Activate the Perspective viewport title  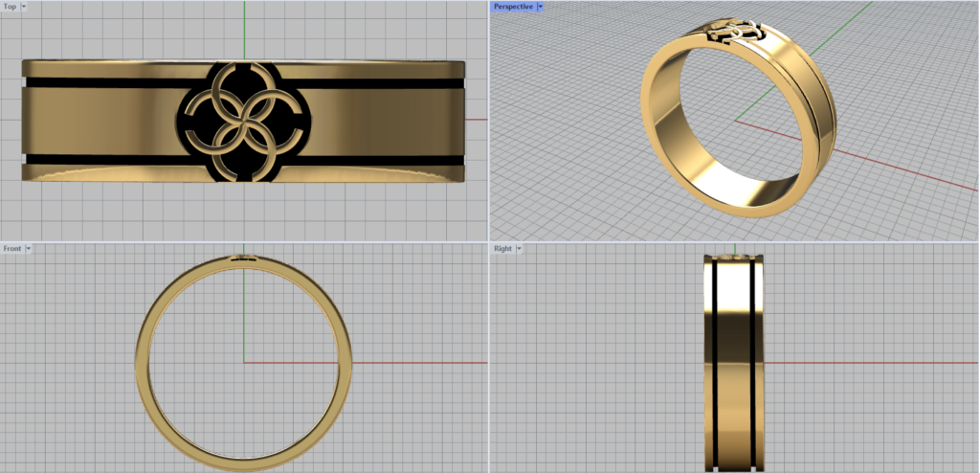point(513,7)
